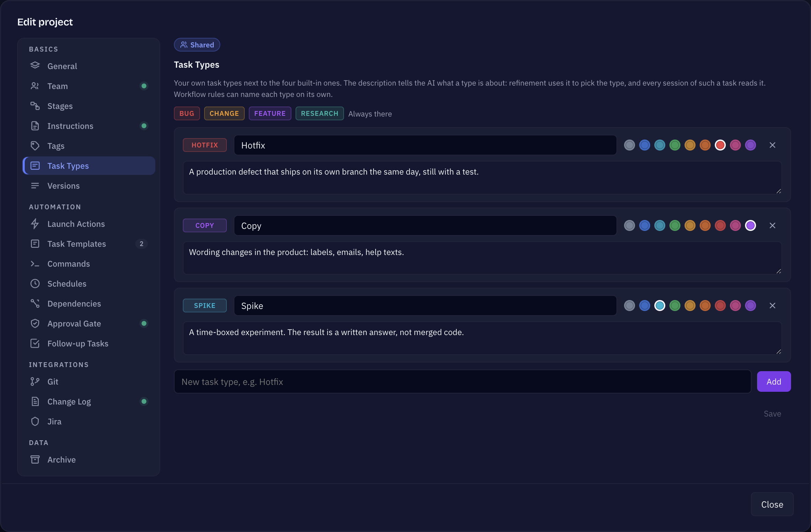Click the Task Types sidebar icon
This screenshot has width=811, height=532.
click(35, 166)
